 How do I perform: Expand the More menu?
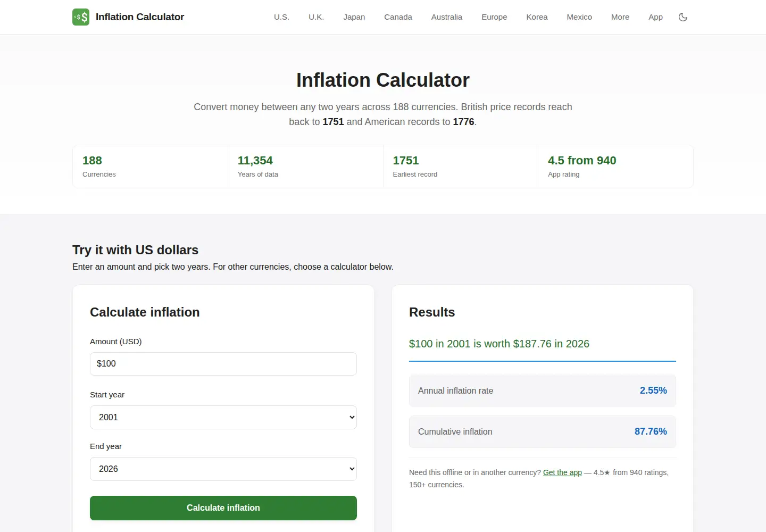pyautogui.click(x=620, y=17)
